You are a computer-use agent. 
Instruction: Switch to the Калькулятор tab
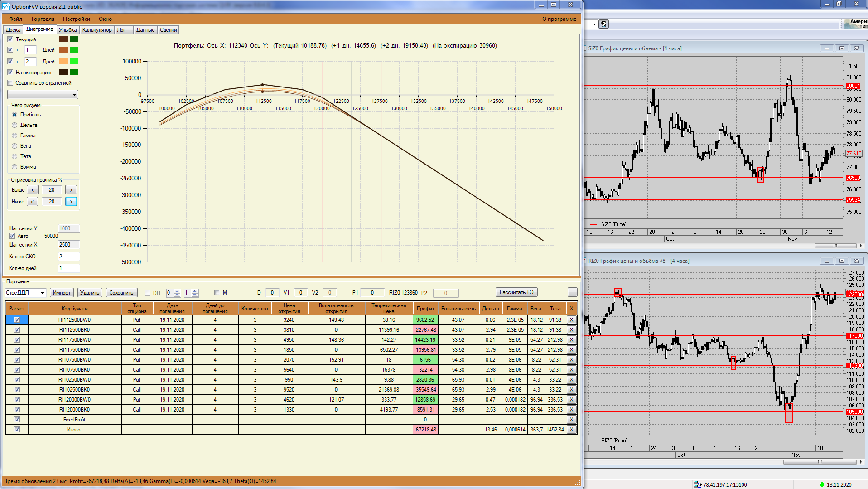97,30
